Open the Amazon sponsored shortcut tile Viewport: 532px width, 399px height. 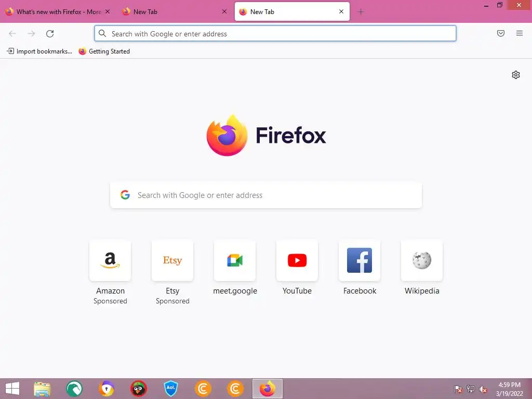click(x=110, y=261)
